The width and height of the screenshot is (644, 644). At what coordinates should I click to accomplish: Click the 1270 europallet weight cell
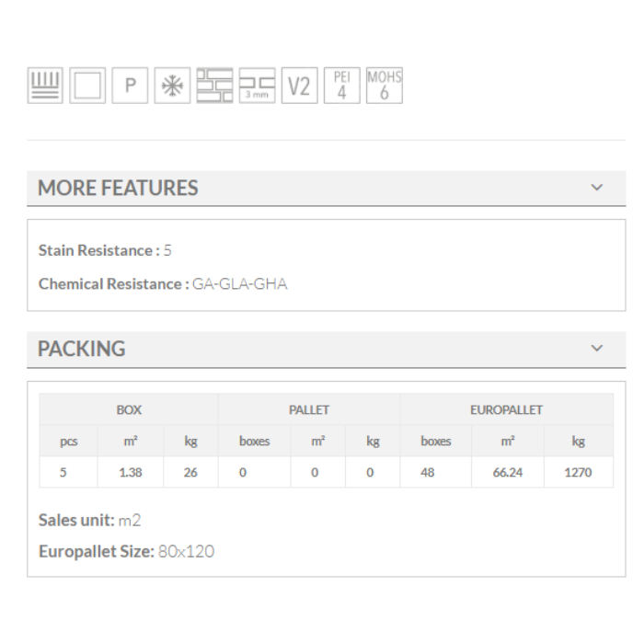point(578,473)
